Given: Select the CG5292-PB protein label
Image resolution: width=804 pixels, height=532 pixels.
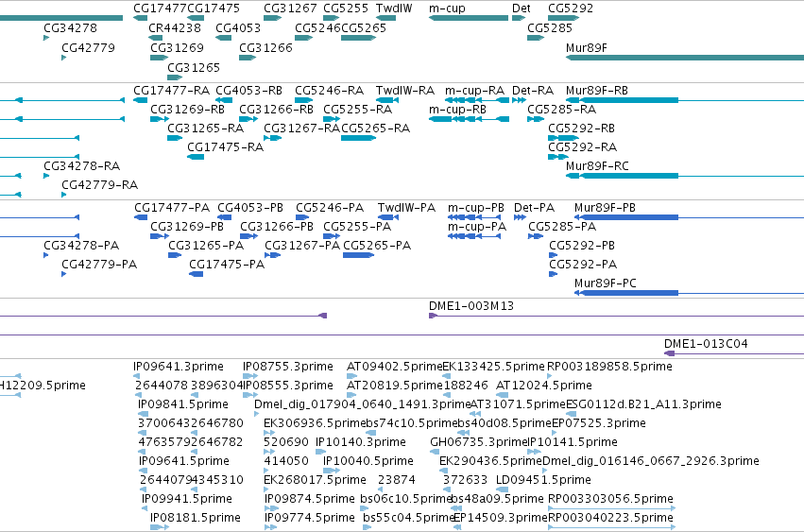Looking at the screenshot, I should coord(582,246).
